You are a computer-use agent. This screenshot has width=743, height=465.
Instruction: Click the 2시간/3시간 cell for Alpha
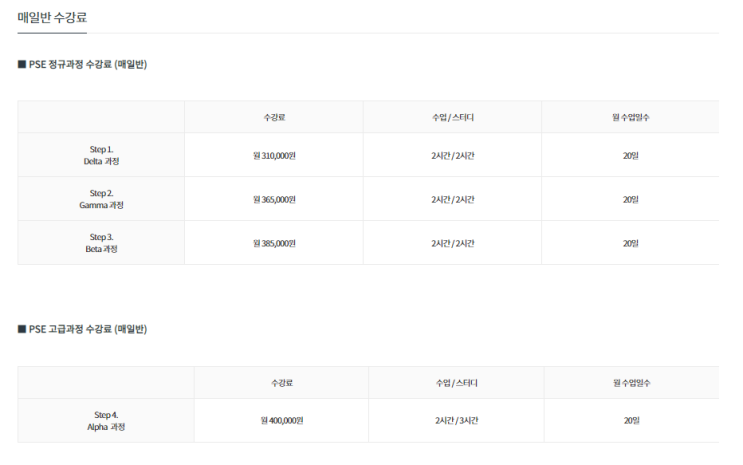[457, 420]
